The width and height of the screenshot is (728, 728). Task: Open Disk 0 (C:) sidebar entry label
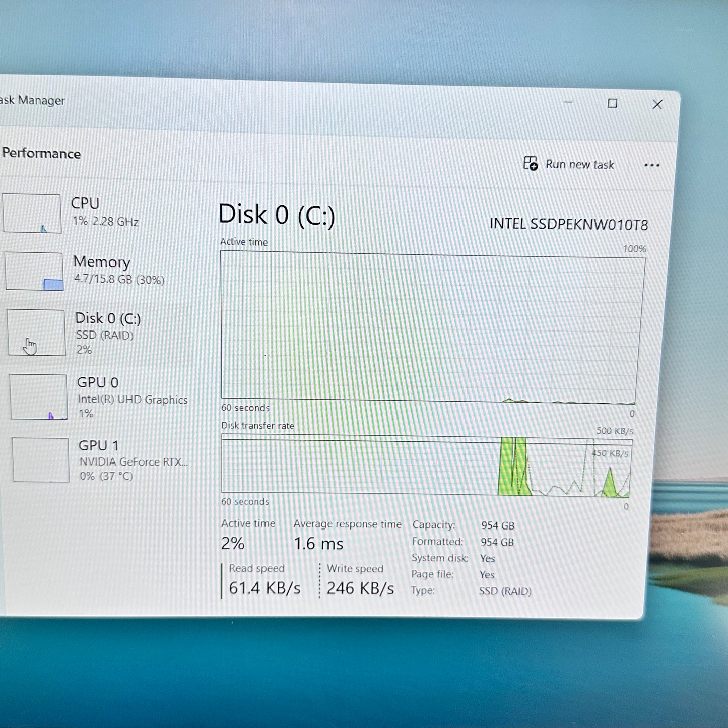coord(108,318)
